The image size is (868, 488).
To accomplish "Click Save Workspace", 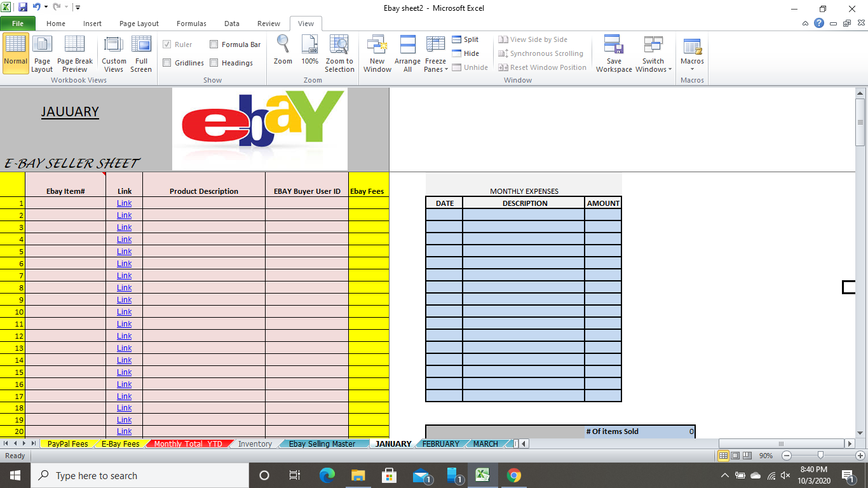I will click(614, 53).
